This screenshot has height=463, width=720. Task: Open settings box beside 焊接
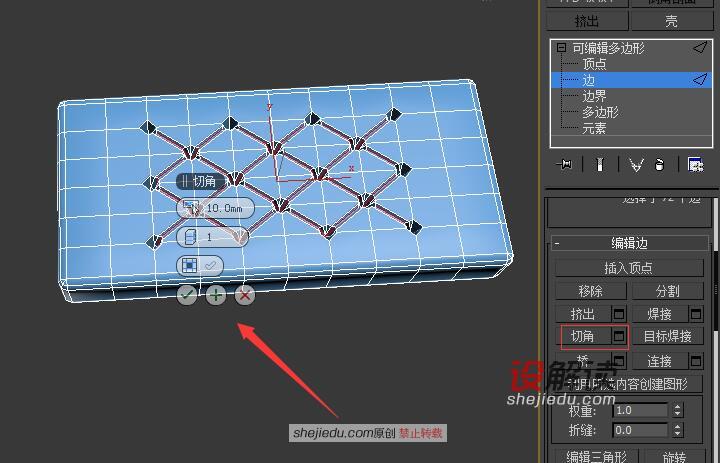click(x=696, y=314)
